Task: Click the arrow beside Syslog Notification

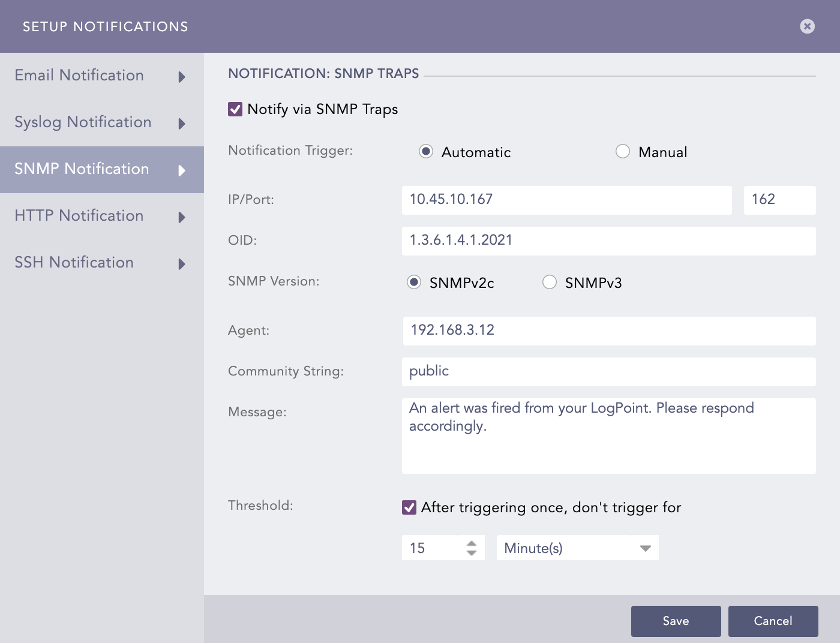Action: point(182,124)
